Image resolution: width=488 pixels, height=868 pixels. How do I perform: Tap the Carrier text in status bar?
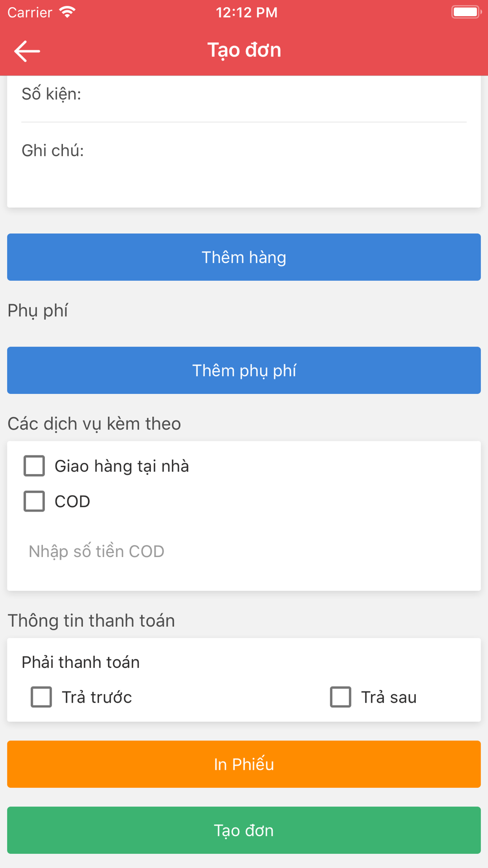coord(30,12)
